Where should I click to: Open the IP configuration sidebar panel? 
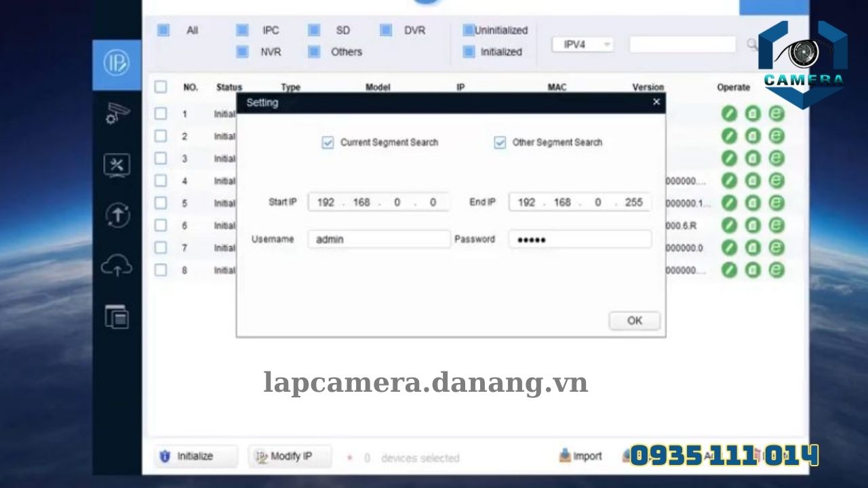[115, 63]
